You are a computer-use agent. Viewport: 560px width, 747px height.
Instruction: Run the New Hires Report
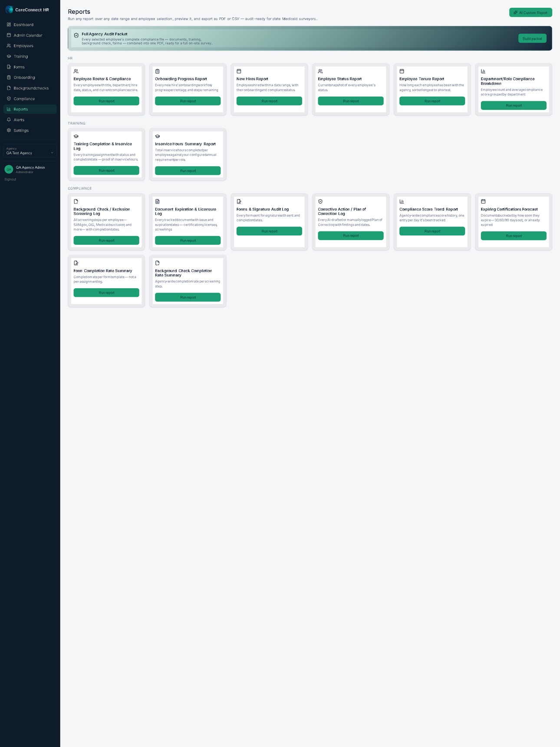point(269,101)
